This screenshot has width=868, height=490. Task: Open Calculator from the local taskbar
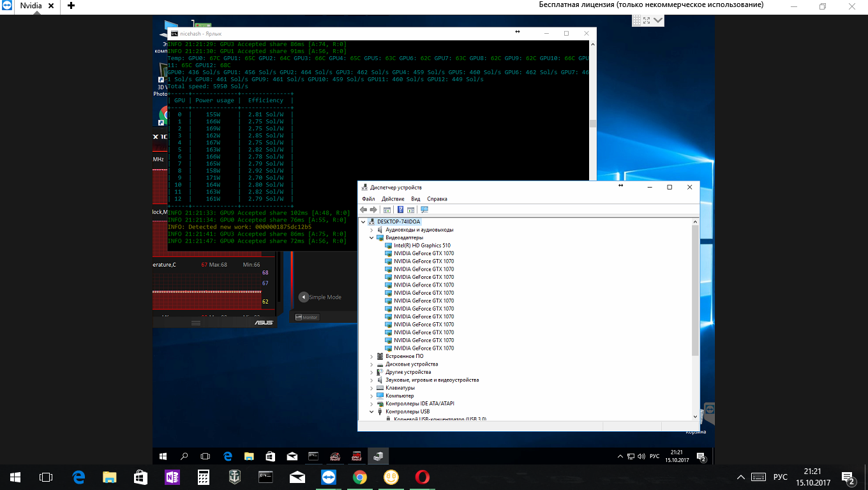[204, 477]
